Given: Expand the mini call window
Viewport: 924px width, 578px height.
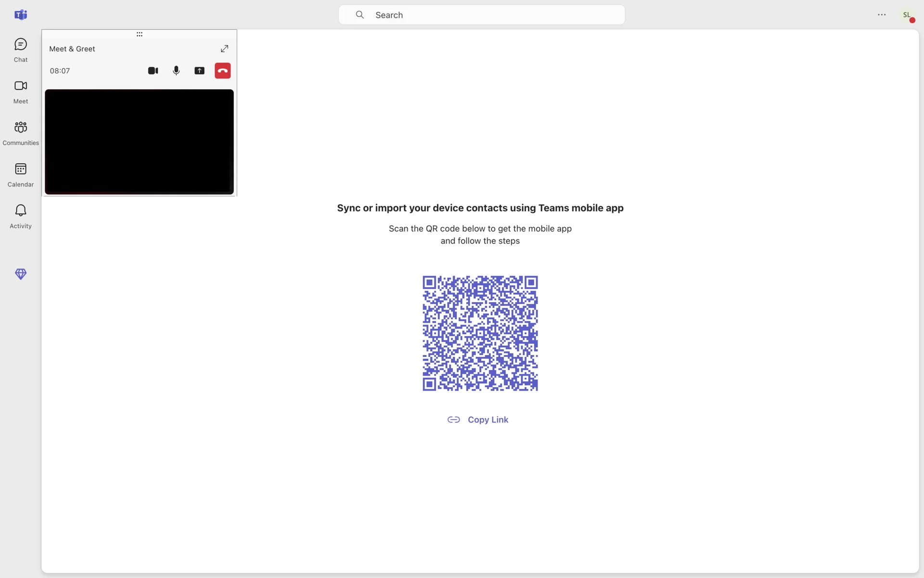Looking at the screenshot, I should point(224,49).
